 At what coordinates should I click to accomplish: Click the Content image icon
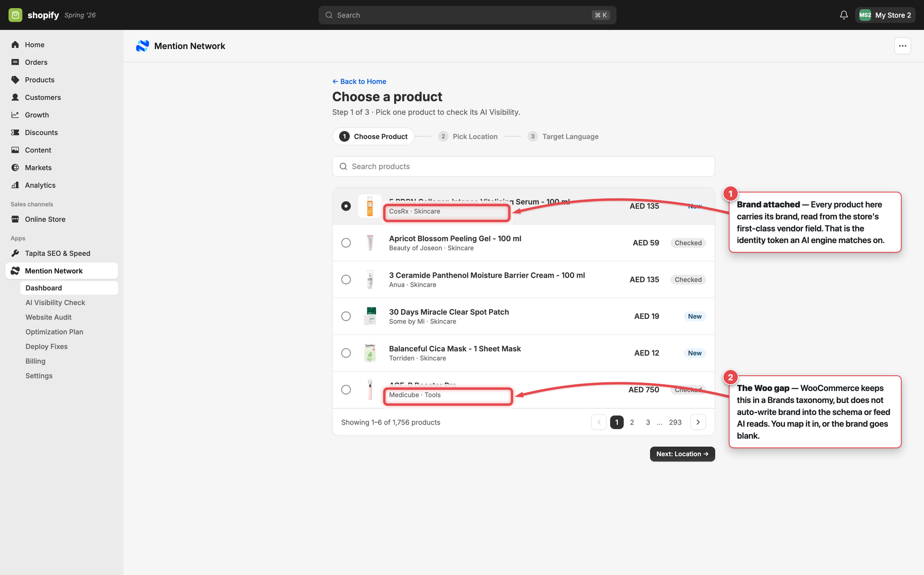coord(15,150)
